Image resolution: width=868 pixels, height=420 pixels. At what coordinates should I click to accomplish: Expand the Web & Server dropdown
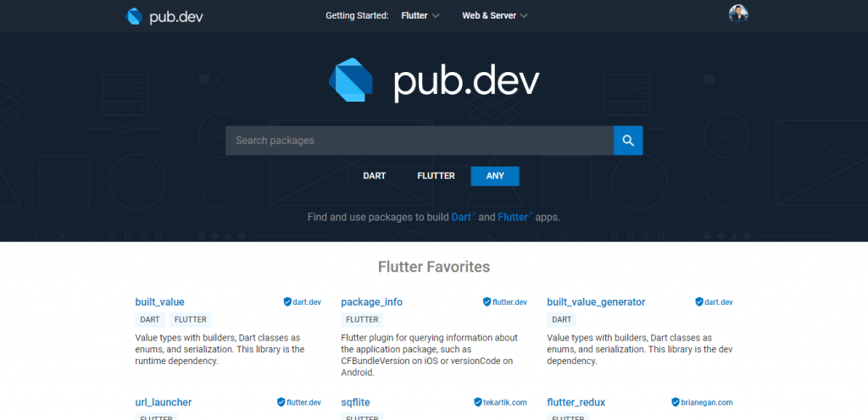pos(495,15)
